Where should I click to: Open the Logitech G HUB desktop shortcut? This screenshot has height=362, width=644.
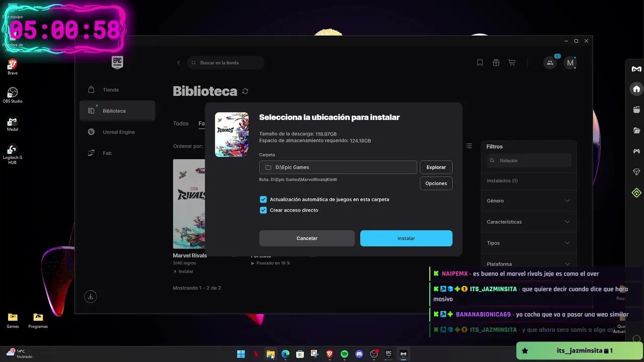pos(13,154)
